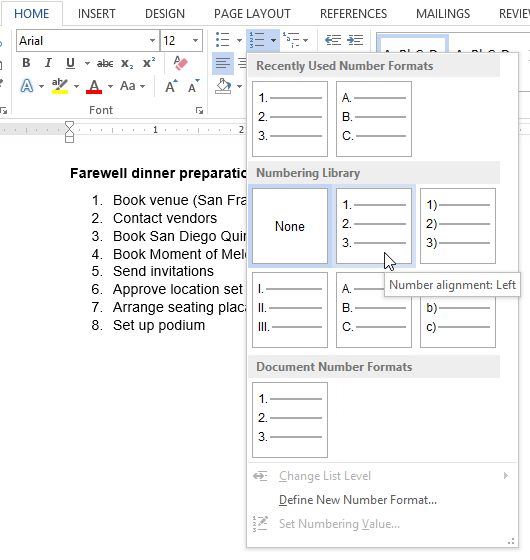Select 1. 2. 3. in Numbering Library
Image resolution: width=530 pixels, height=560 pixels.
374,226
